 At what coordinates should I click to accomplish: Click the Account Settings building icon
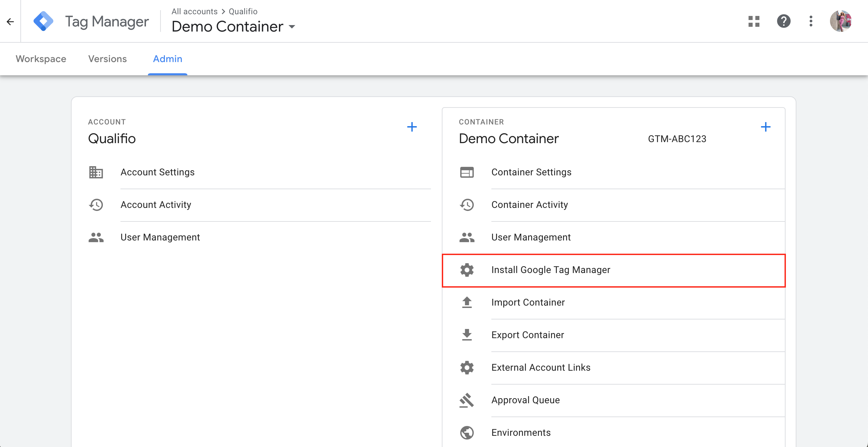96,172
